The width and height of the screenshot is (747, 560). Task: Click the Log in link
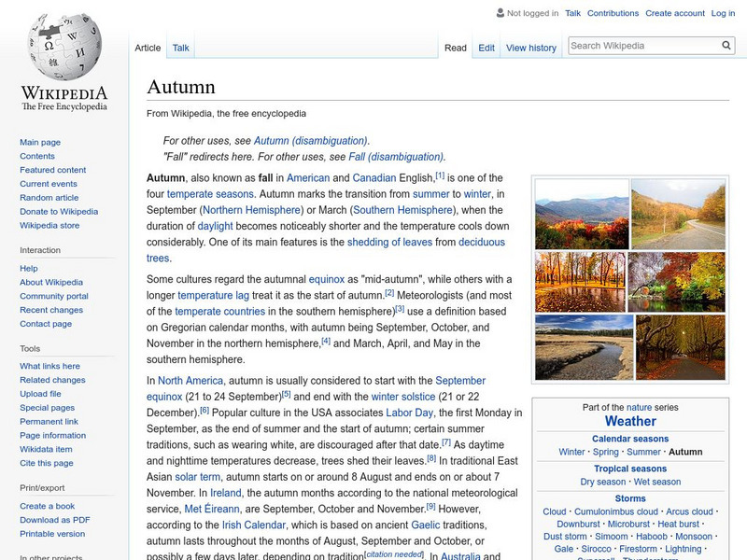coord(723,13)
